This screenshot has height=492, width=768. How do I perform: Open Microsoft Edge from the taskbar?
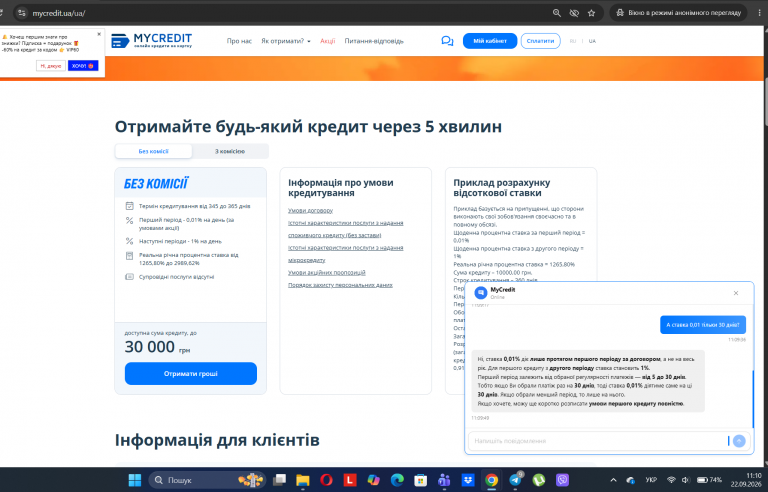coord(397,480)
